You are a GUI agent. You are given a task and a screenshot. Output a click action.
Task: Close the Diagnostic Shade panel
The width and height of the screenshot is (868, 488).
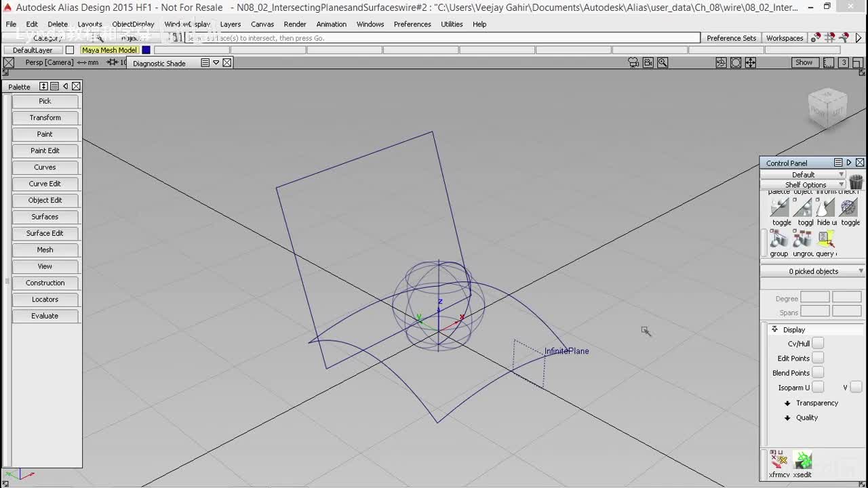click(x=227, y=62)
